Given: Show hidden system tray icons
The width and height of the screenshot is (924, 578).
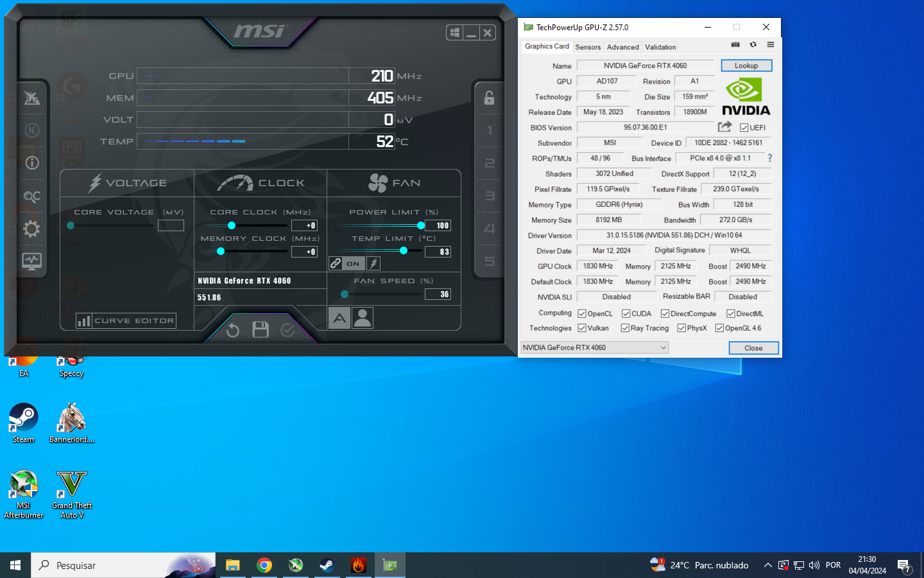Looking at the screenshot, I should (x=767, y=565).
